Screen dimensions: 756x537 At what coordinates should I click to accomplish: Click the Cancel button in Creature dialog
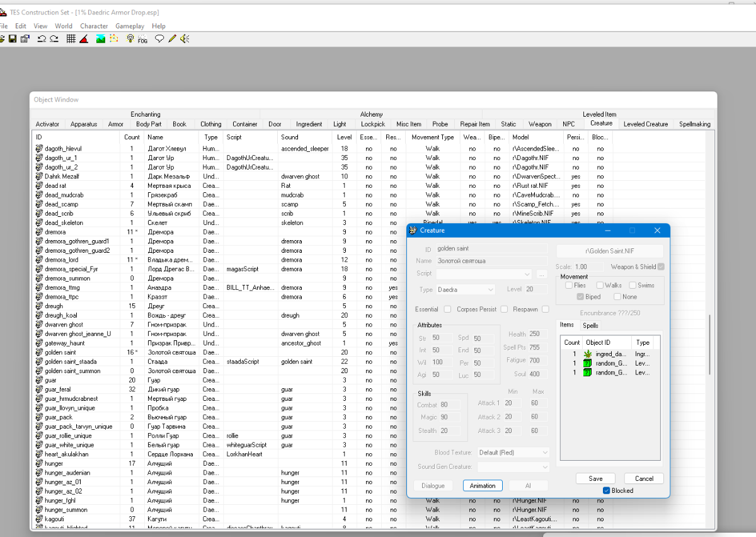644,478
